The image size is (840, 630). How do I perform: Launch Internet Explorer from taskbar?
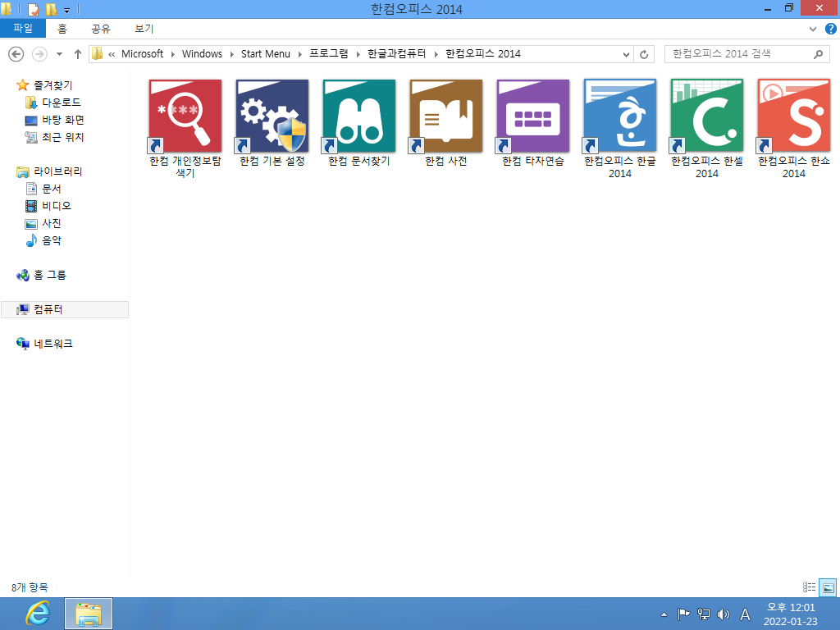pyautogui.click(x=38, y=614)
